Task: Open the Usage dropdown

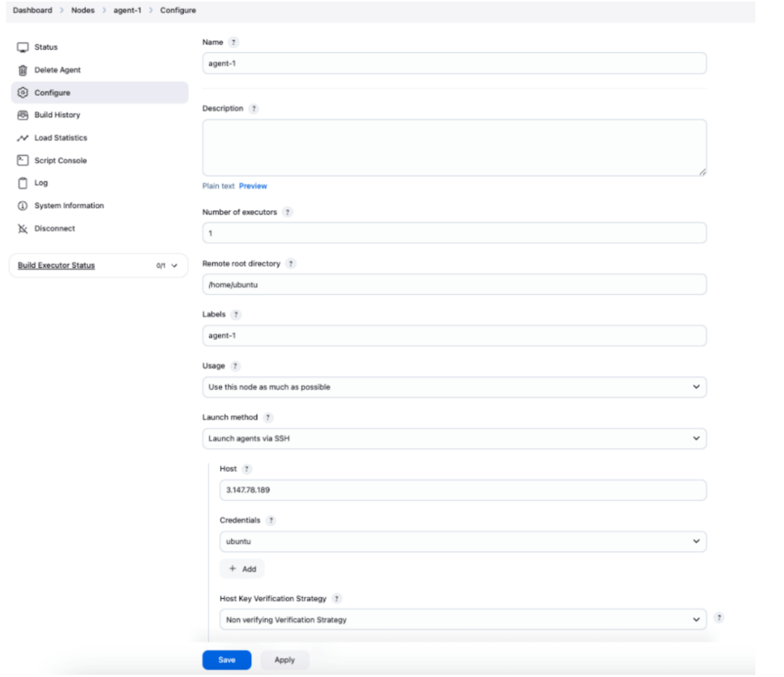Action: [x=454, y=387]
